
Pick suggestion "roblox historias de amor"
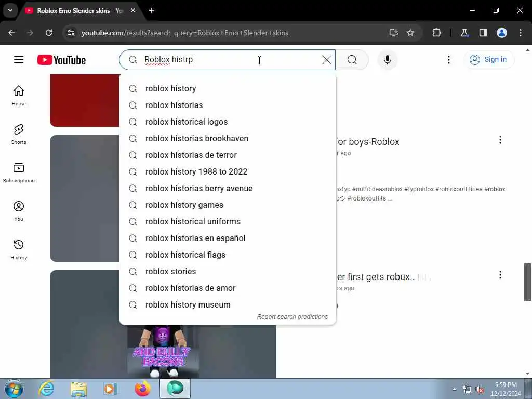[228, 288]
